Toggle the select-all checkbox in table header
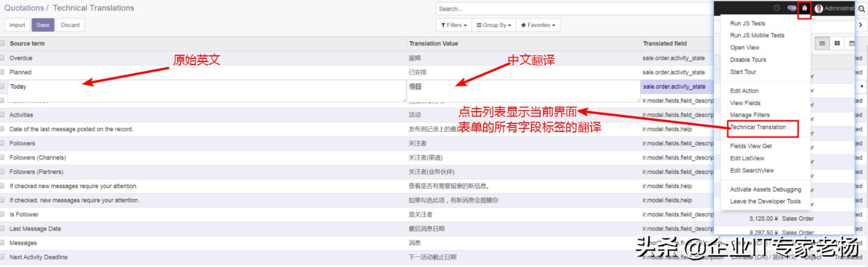868x267 pixels. pos(2,44)
